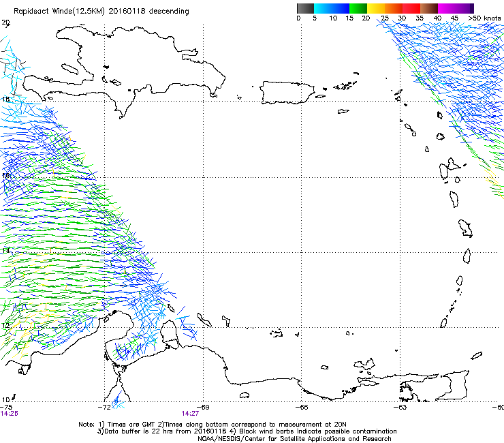The height and width of the screenshot is (443, 504).
Task: Click the purple '14:27' swath time label
Action: [190, 414]
